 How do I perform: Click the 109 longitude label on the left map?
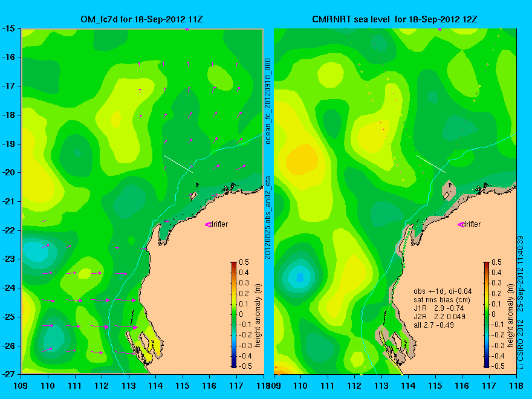coord(21,386)
